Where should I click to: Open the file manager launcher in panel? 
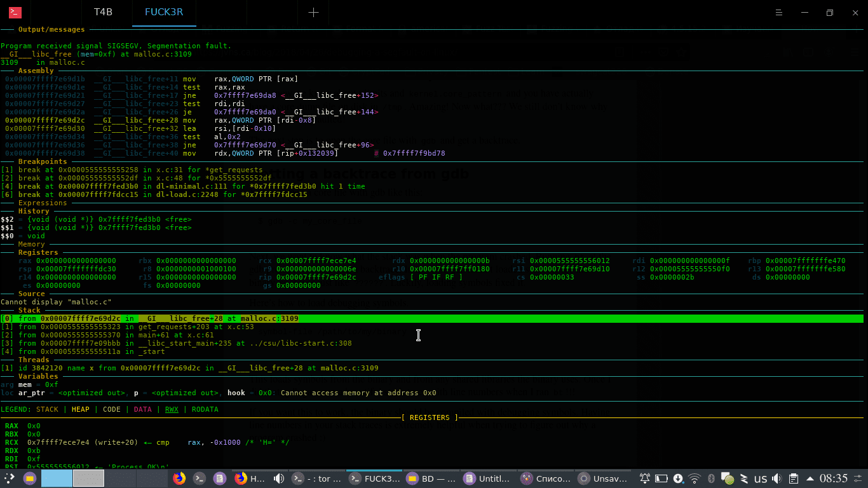[x=29, y=478]
